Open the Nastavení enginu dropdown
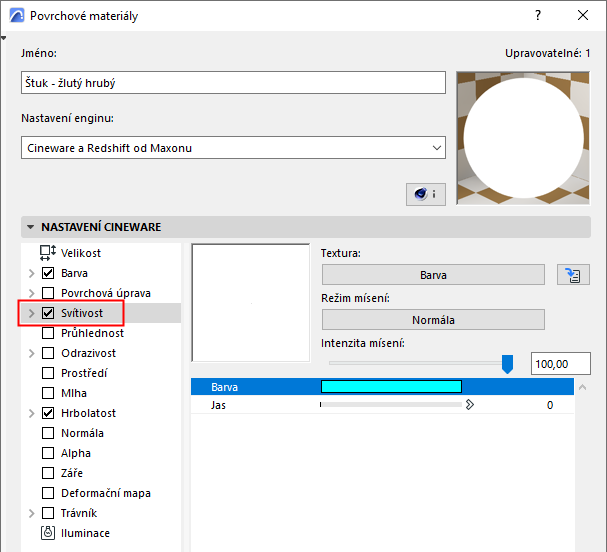This screenshot has height=552, width=607. coord(233,147)
